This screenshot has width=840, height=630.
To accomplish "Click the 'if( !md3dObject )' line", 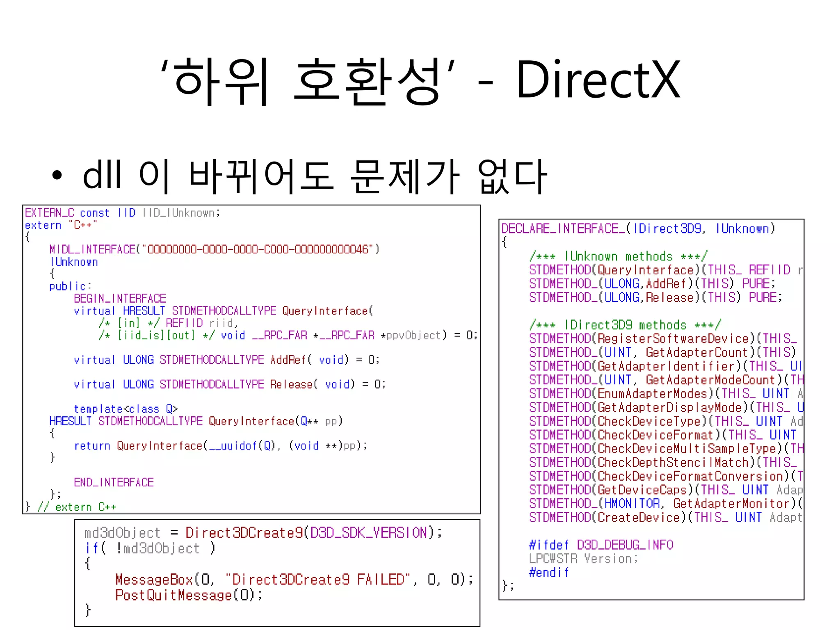I will (x=150, y=548).
